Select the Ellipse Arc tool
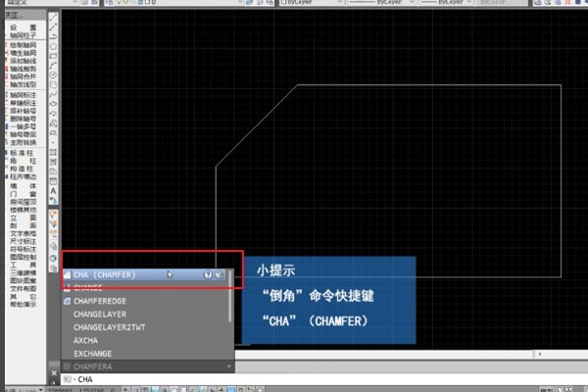The width and height of the screenshot is (588, 392). point(53,114)
